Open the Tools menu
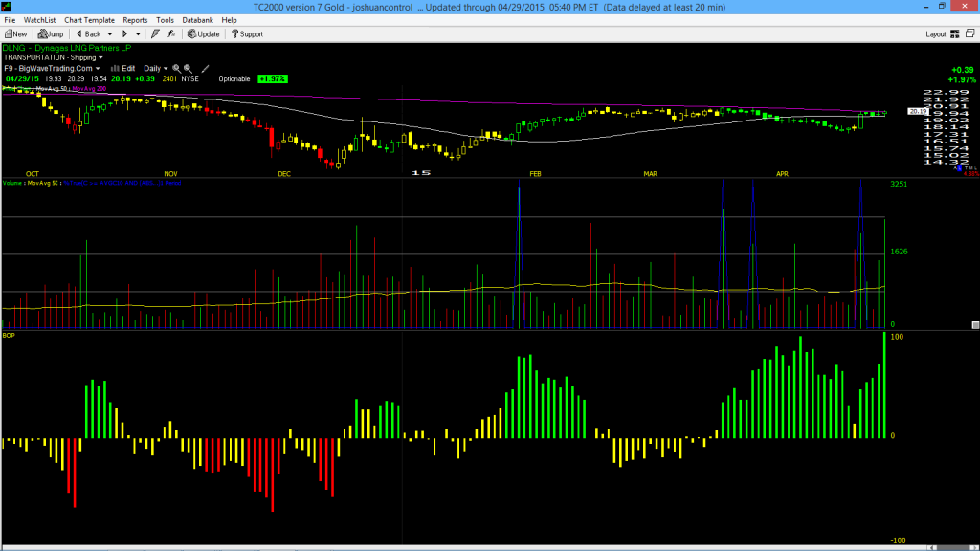The height and width of the screenshot is (551, 980). [x=165, y=20]
